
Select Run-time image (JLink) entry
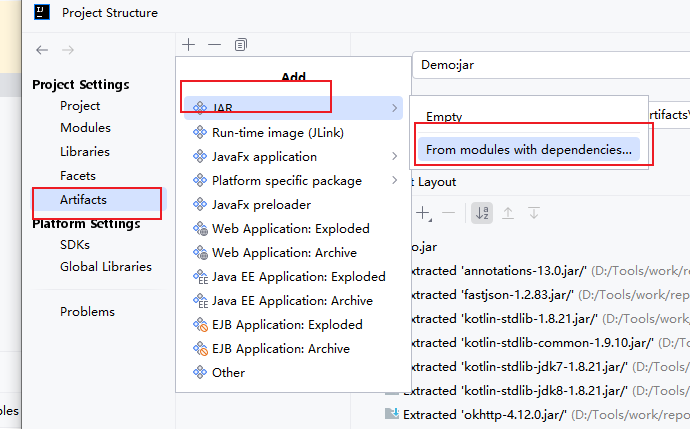[293, 132]
